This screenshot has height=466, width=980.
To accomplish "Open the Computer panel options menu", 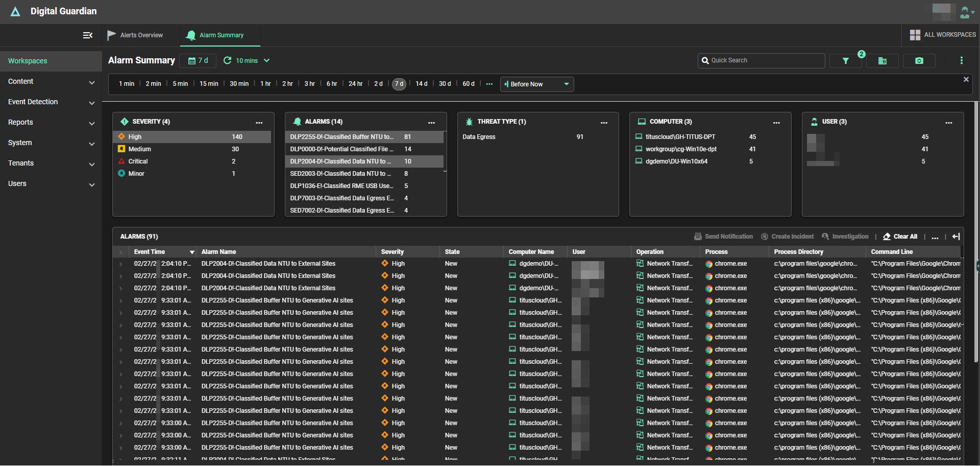I will 776,122.
